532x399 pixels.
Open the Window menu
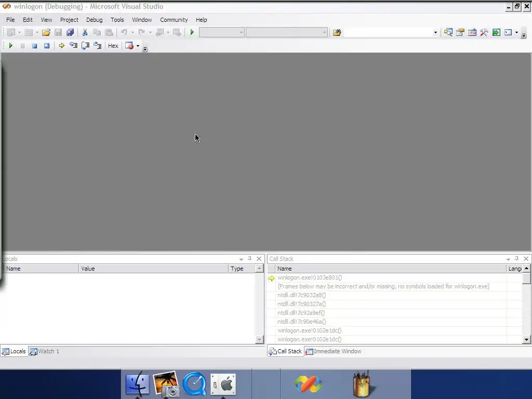[x=142, y=20]
